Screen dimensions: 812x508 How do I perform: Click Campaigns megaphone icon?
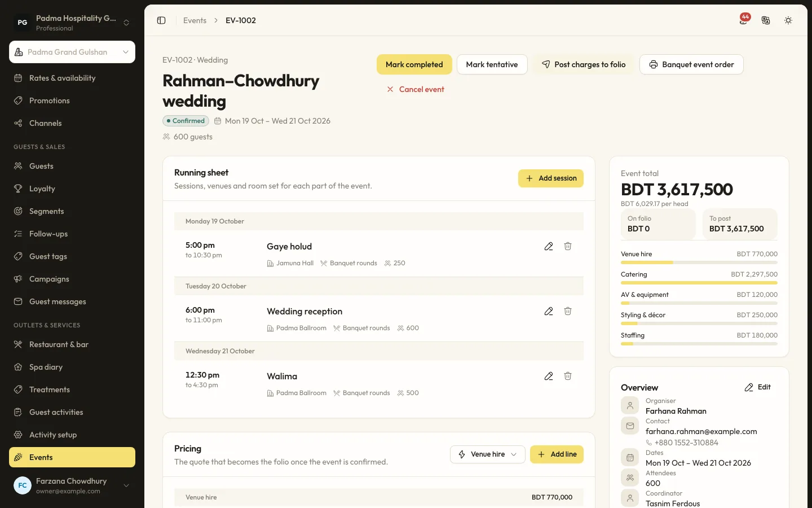click(18, 279)
